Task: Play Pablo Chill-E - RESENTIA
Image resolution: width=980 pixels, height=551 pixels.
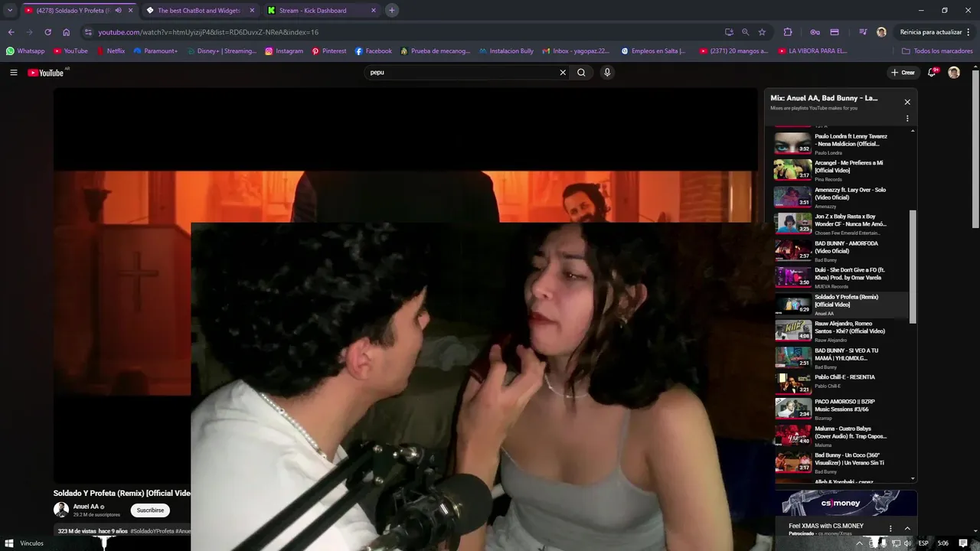Action: (842, 383)
